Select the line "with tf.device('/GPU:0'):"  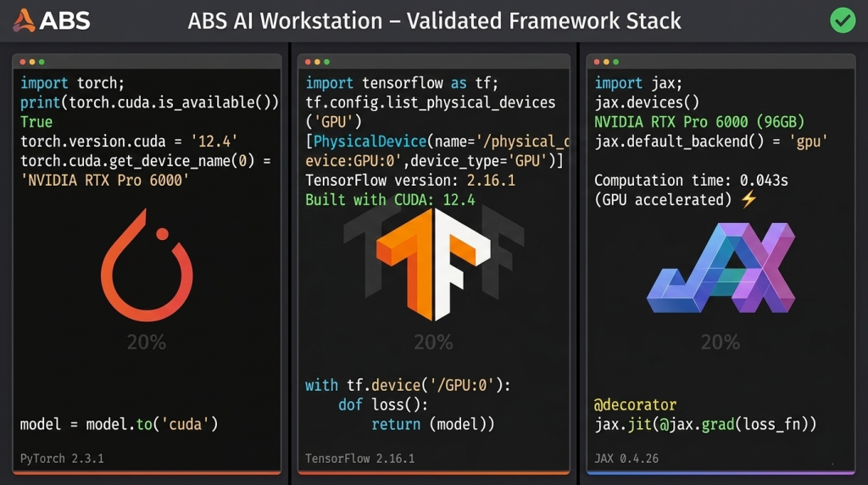click(408, 385)
